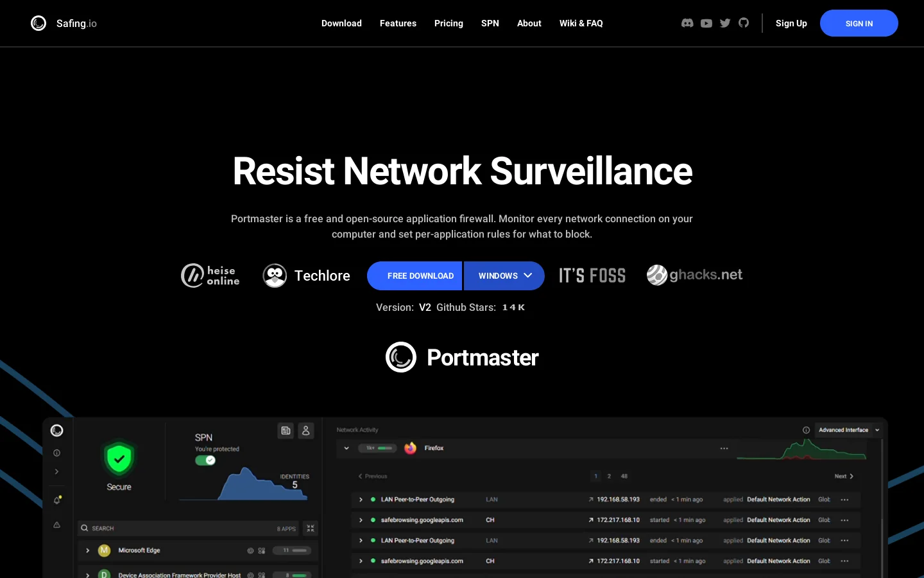Open the Features menu item
This screenshot has height=578, width=924.
[x=398, y=23]
